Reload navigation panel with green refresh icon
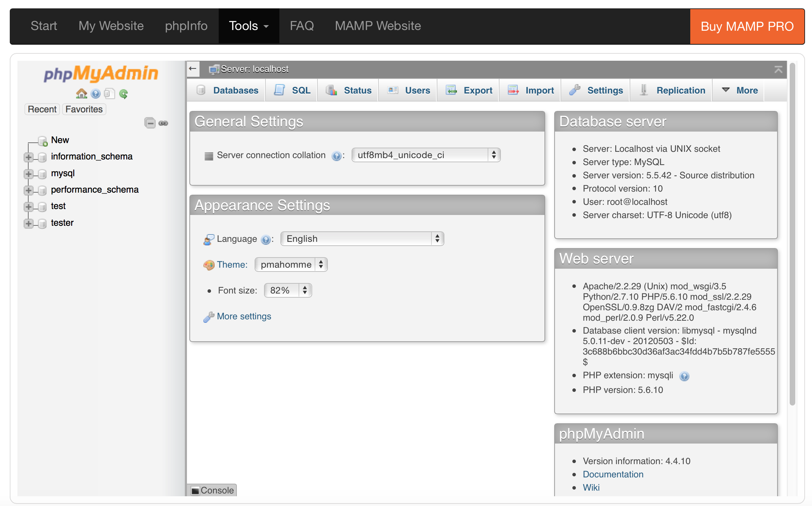This screenshot has height=506, width=812. (x=123, y=94)
